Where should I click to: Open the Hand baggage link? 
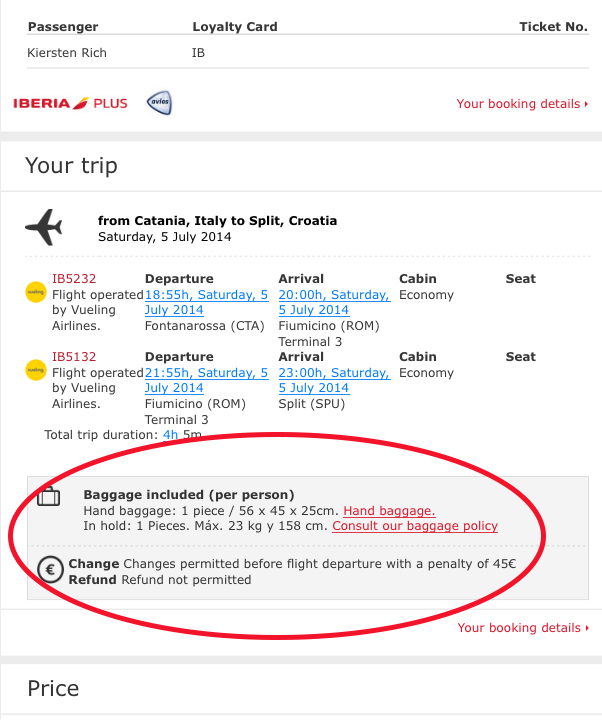click(x=389, y=511)
